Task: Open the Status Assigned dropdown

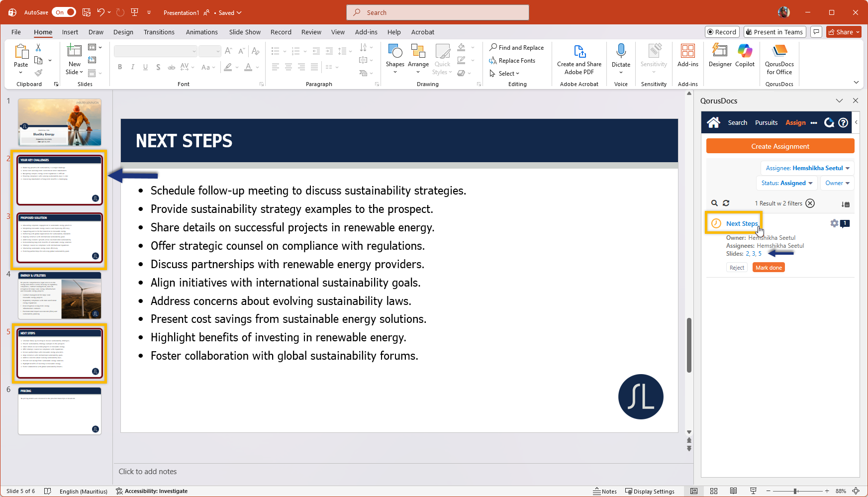Action: [786, 183]
